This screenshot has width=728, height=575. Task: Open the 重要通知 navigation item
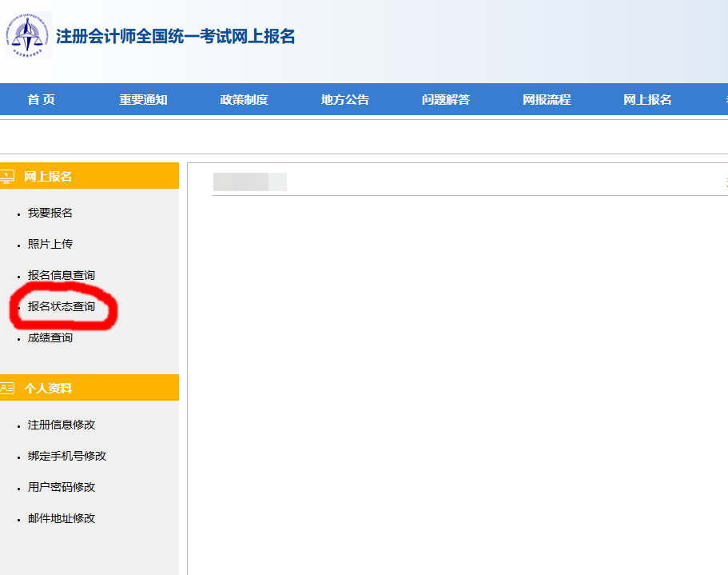click(x=143, y=100)
